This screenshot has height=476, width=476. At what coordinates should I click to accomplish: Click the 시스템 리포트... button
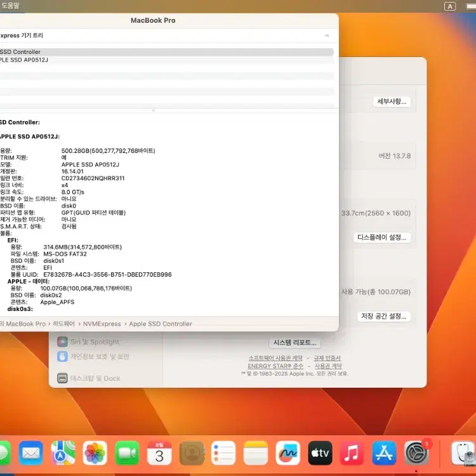[x=294, y=343]
